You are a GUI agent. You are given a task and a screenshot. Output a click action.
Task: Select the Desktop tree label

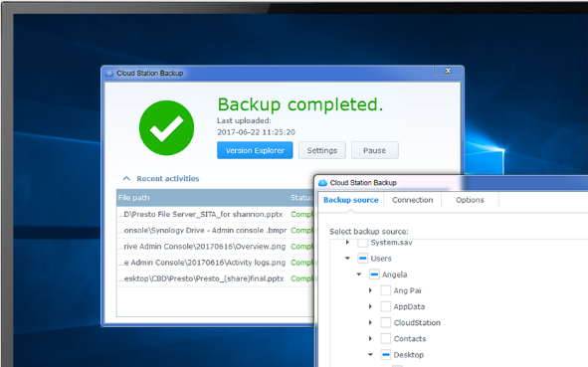(408, 355)
